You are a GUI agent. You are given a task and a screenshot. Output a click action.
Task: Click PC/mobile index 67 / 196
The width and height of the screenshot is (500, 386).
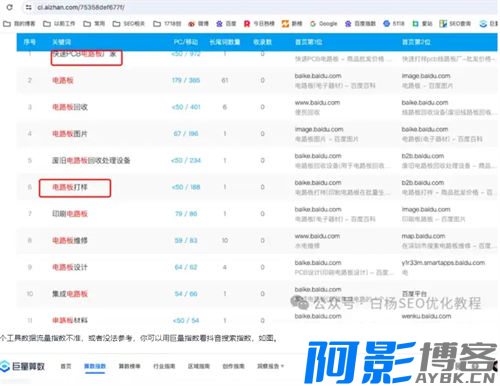186,134
